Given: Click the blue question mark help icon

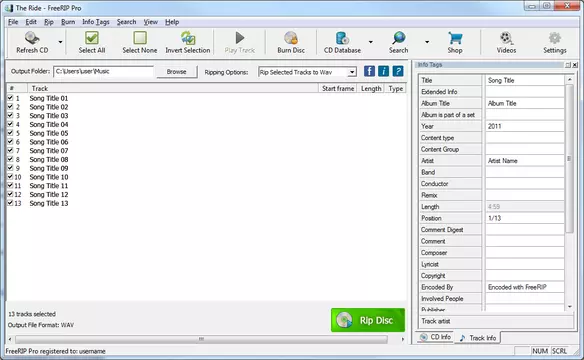Looking at the screenshot, I should pyautogui.click(x=398, y=71).
